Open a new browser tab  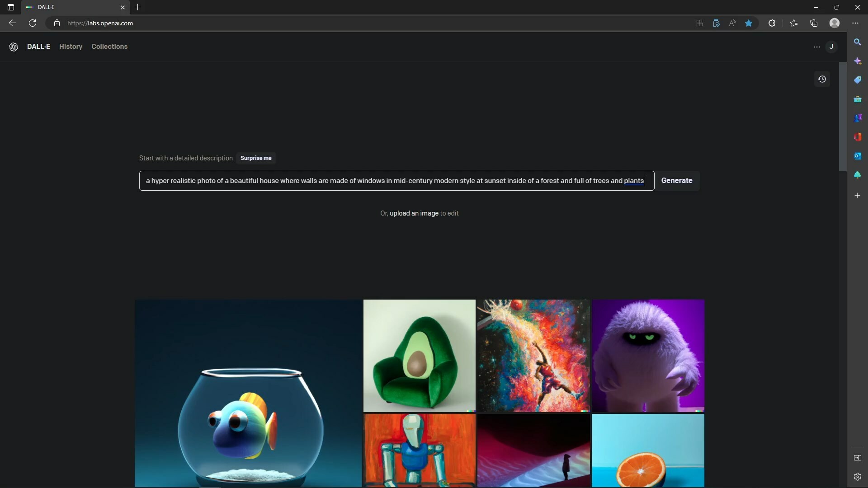[x=138, y=7]
